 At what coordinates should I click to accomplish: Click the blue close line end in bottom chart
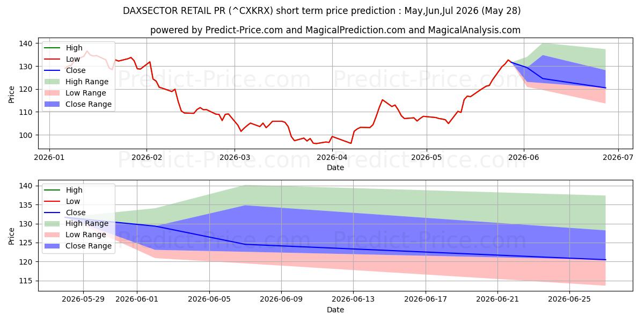(x=605, y=260)
